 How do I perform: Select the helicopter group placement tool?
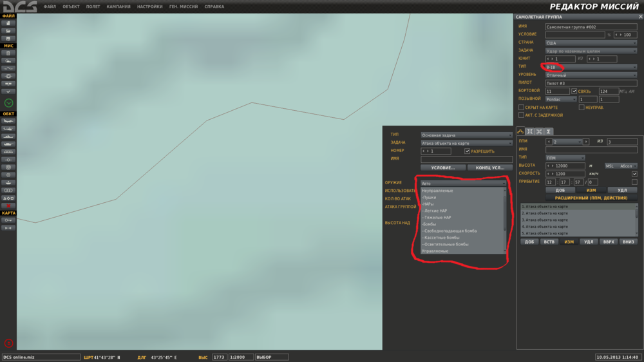click(8, 129)
